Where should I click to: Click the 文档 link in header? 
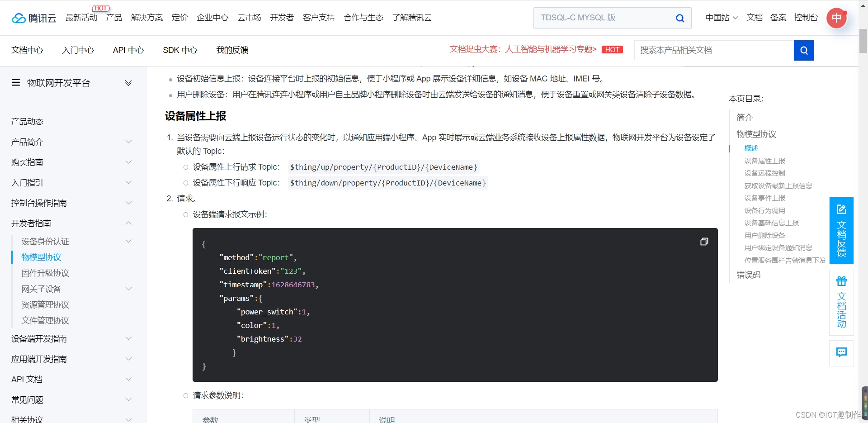755,18
